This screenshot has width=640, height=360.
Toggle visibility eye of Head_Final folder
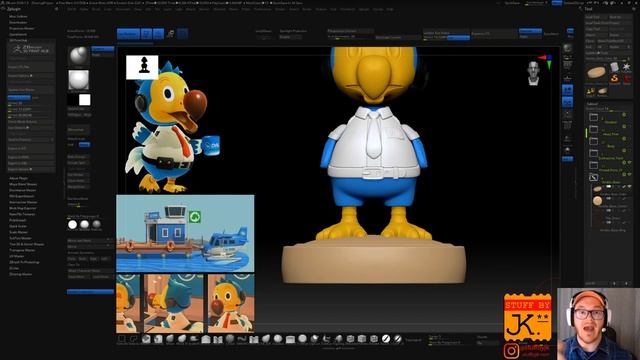pos(624,127)
